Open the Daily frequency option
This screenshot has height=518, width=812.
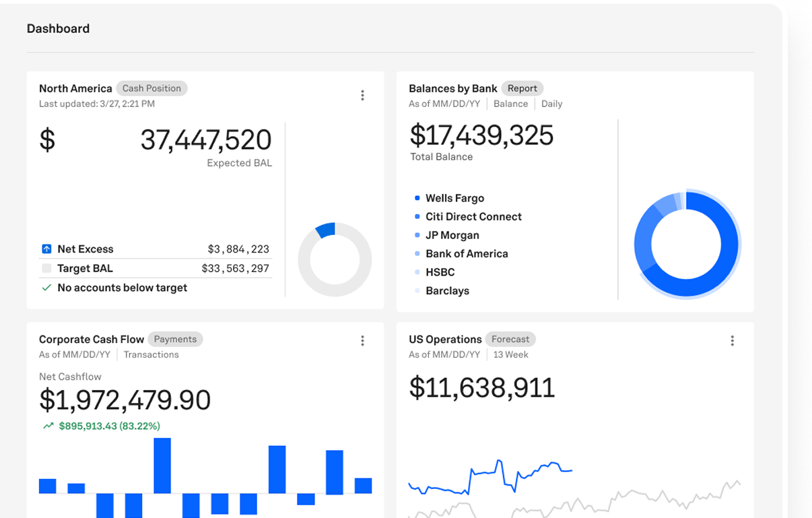551,104
